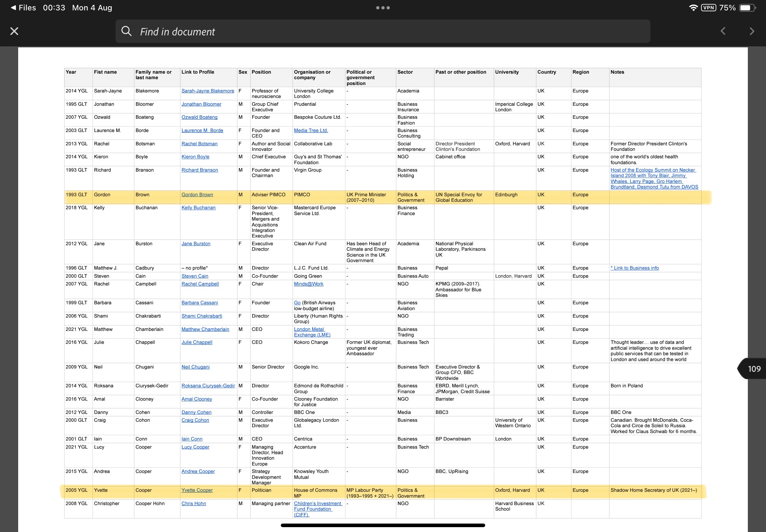The height and width of the screenshot is (532, 766).
Task: Focus the Find in document field
Action: pos(382,31)
